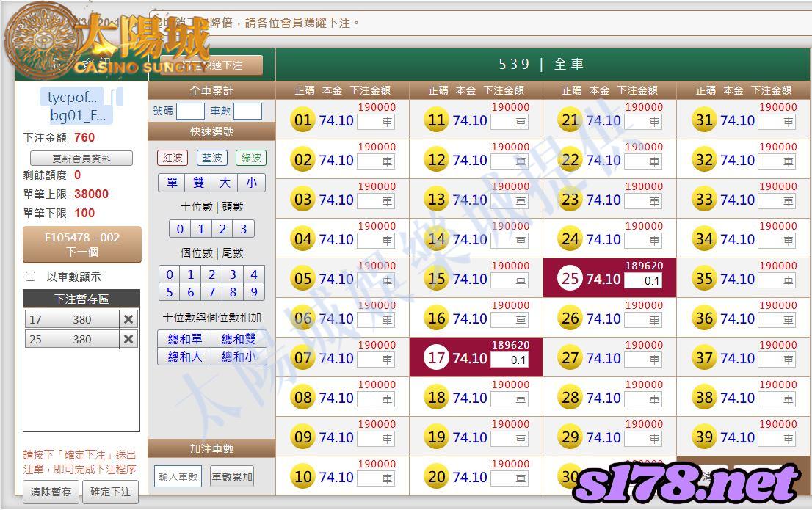
Task: Focus the 號碼 input field
Action: click(x=190, y=111)
